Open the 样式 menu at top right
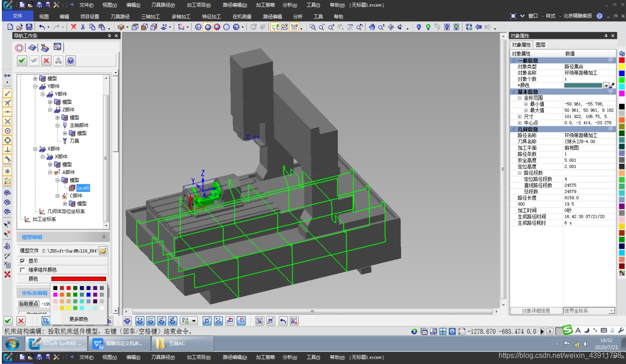The width and height of the screenshot is (626, 364). coord(551,16)
